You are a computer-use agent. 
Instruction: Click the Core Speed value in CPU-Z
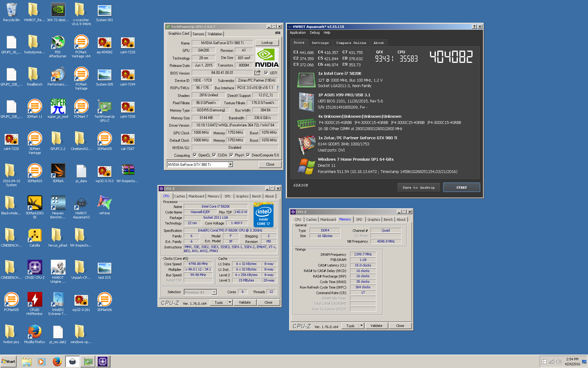tap(198, 264)
